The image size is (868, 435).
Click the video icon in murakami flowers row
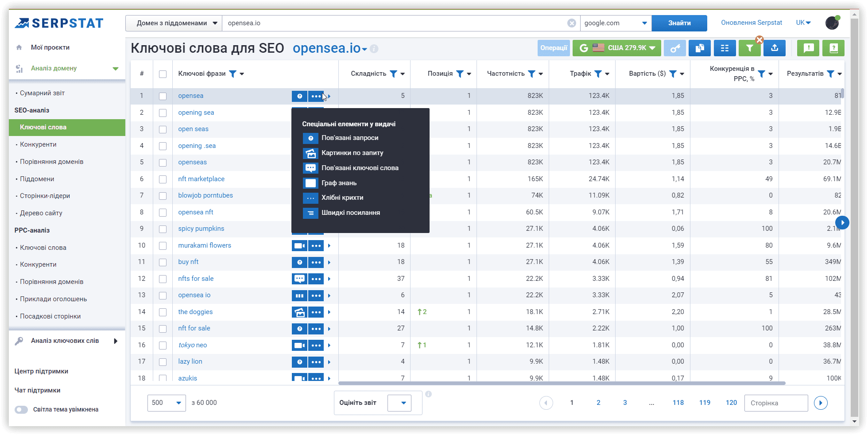299,245
